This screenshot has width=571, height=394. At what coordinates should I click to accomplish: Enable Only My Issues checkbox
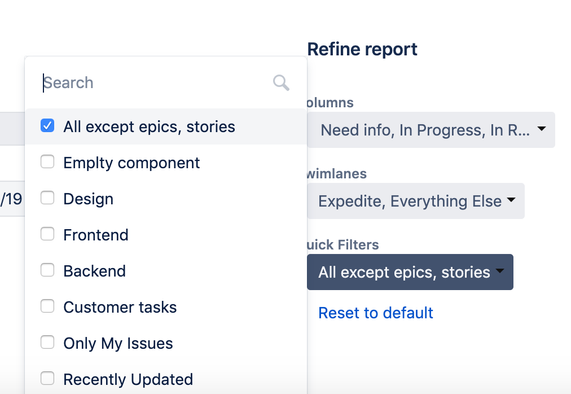point(47,342)
